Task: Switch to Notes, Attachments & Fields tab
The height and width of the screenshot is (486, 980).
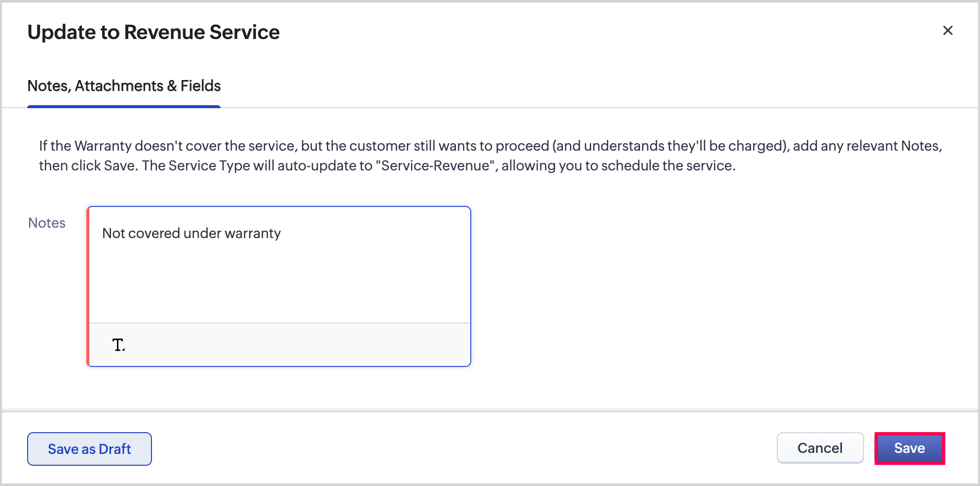Action: [x=124, y=86]
